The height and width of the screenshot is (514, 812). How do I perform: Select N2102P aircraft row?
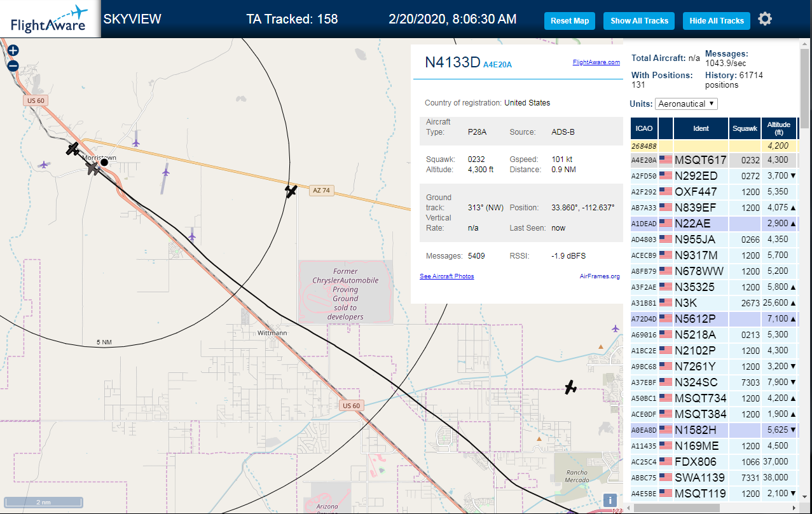pyautogui.click(x=714, y=351)
